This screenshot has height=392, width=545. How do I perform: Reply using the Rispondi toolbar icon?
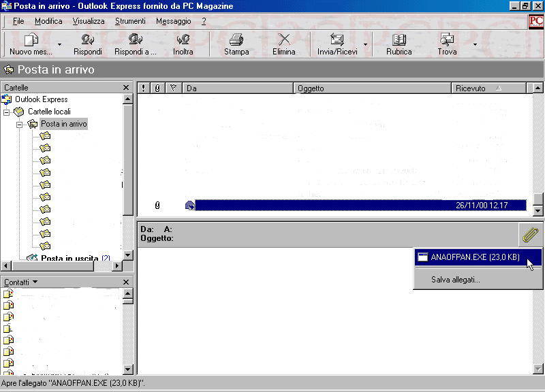pos(88,44)
